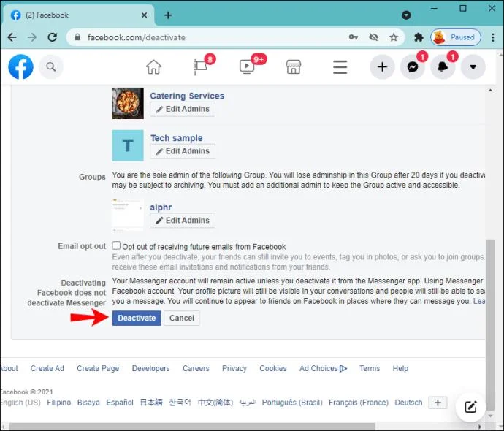Screen dimensions: 504x431
Task: Open Marketplace storefront icon
Action: [294, 67]
